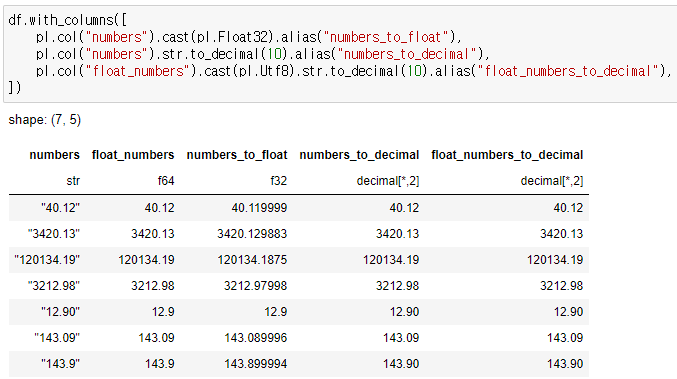This screenshot has width=677, height=379.
Task: Select cell "143.9" in numbers column
Action: 60,364
